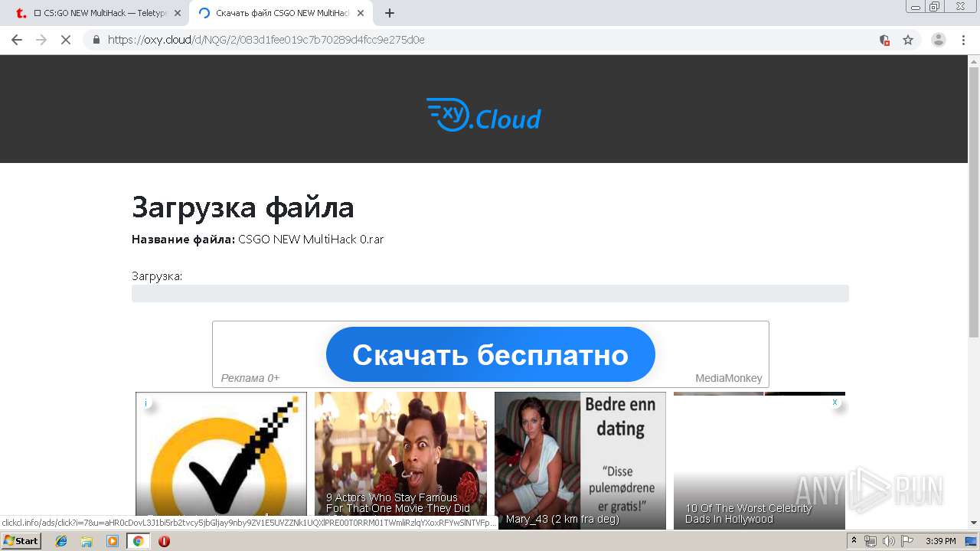Click the Chrome taskbar icon
The image size is (980, 551).
click(x=138, y=541)
